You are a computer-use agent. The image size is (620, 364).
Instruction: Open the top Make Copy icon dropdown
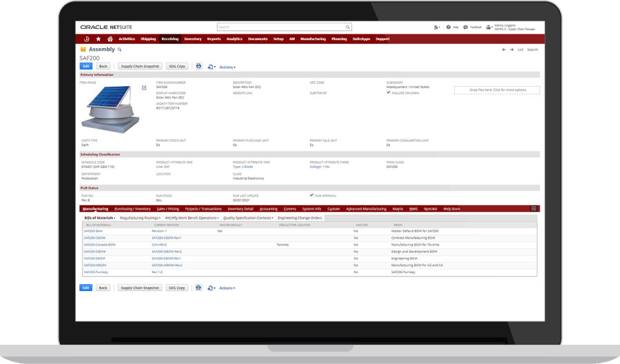(211, 67)
